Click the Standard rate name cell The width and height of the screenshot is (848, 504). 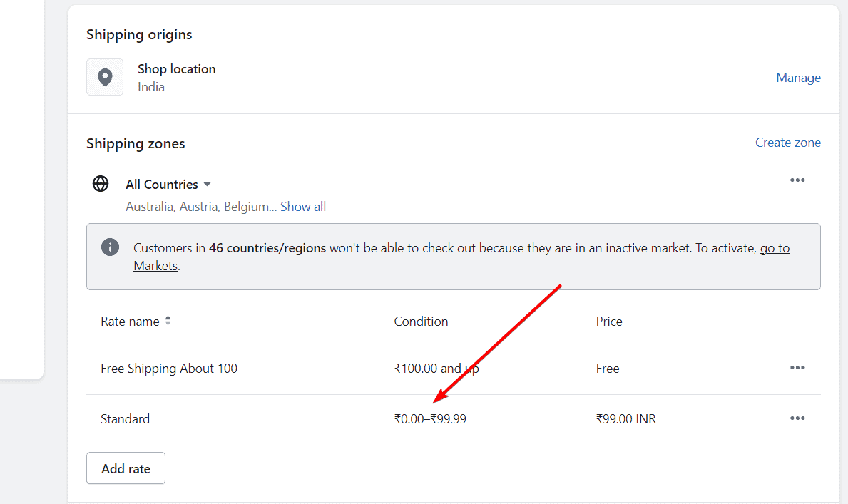[125, 418]
